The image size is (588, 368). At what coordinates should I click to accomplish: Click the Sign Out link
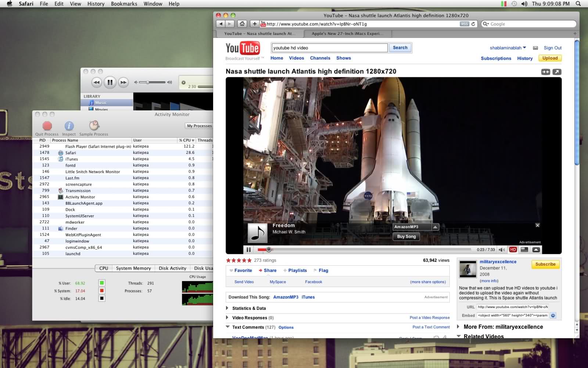[553, 48]
